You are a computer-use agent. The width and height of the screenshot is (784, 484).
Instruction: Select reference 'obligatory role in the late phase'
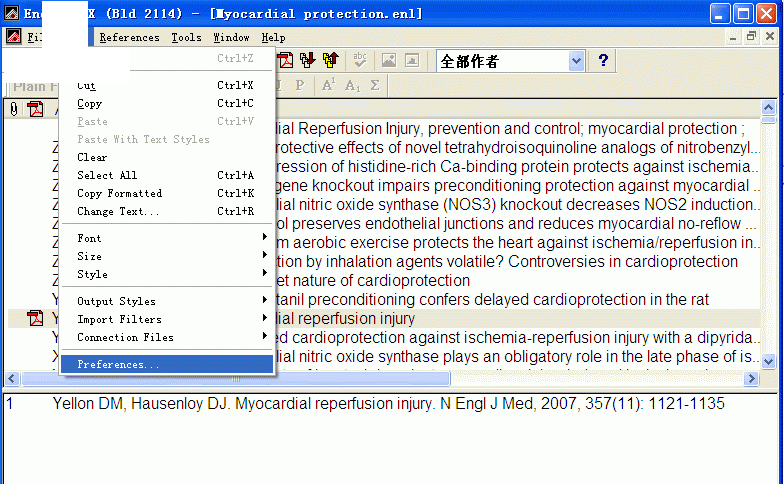pos(518,356)
